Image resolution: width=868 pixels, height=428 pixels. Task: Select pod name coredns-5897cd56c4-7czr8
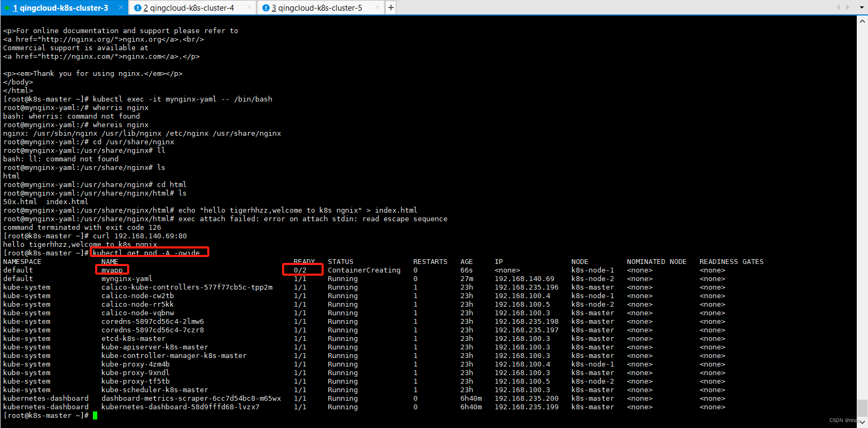[153, 330]
